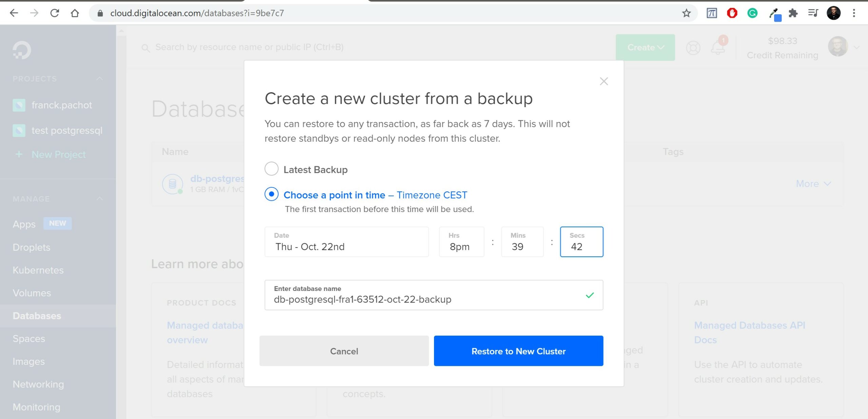Open Apps in the sidebar
The width and height of the screenshot is (868, 419).
point(24,224)
